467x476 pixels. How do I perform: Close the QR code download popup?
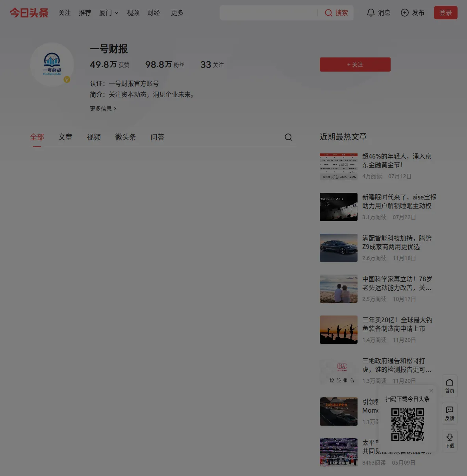click(x=431, y=391)
